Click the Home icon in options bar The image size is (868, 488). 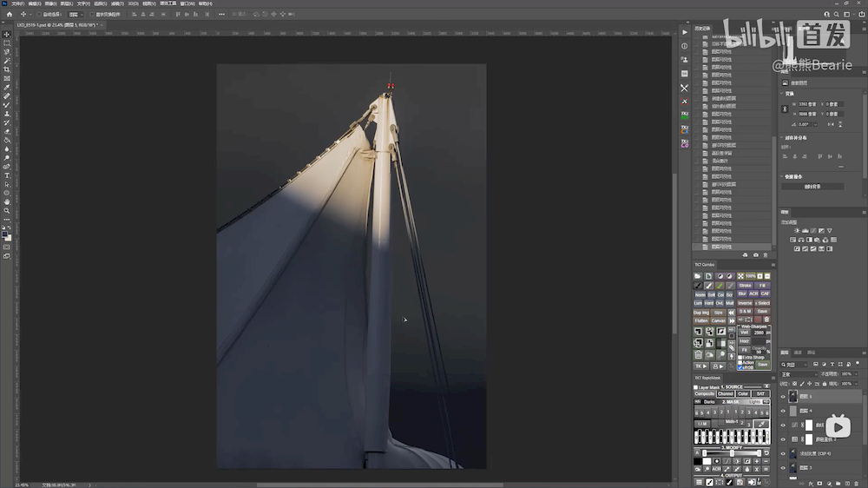click(x=10, y=15)
